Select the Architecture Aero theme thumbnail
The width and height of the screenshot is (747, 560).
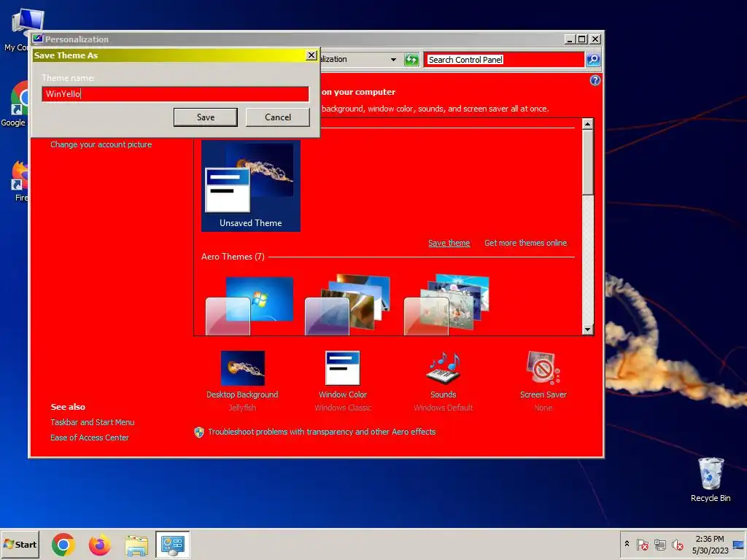click(x=348, y=305)
